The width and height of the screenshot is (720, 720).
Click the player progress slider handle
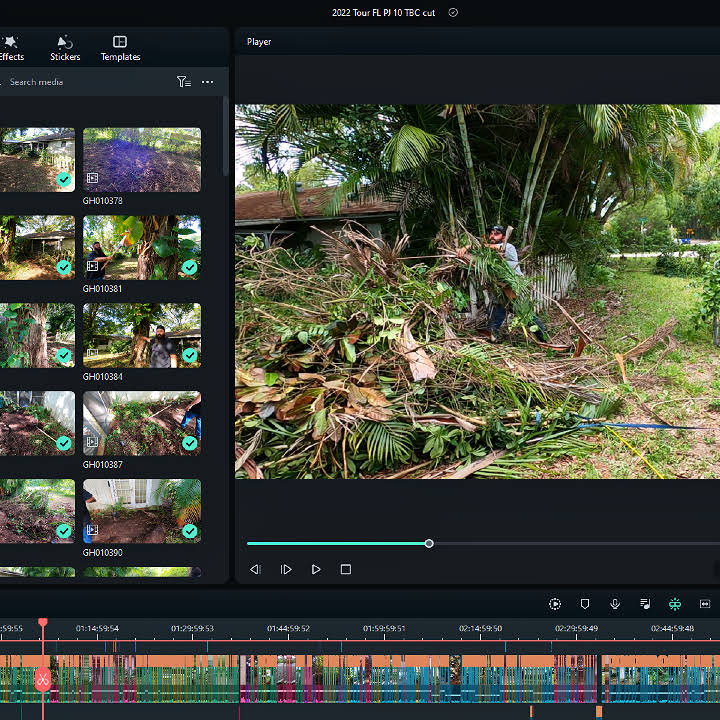[429, 544]
